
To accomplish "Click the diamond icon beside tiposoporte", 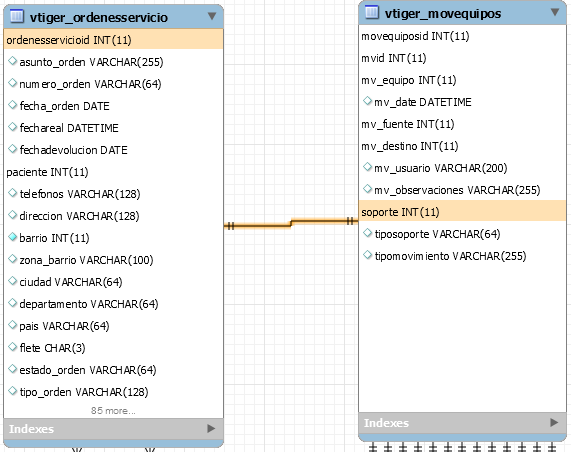I will click(x=367, y=233).
